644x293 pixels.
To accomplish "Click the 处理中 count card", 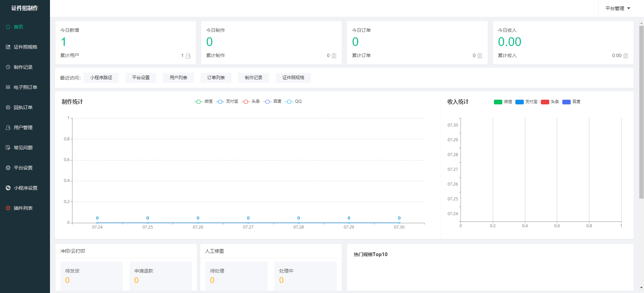I will point(306,276).
